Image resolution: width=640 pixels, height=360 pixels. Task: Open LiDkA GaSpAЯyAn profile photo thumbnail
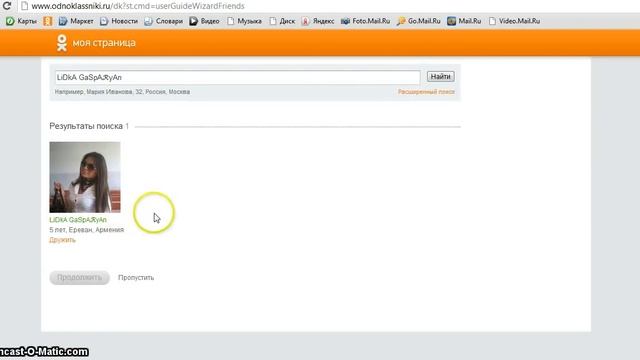[x=85, y=177]
